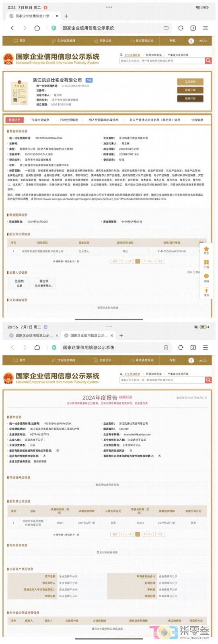Click 下一页 in lower report pagination
The image size is (218, 644).
(148, 534)
